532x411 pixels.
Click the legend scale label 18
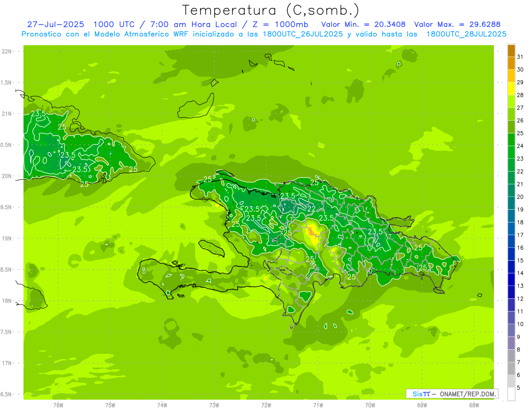click(520, 222)
